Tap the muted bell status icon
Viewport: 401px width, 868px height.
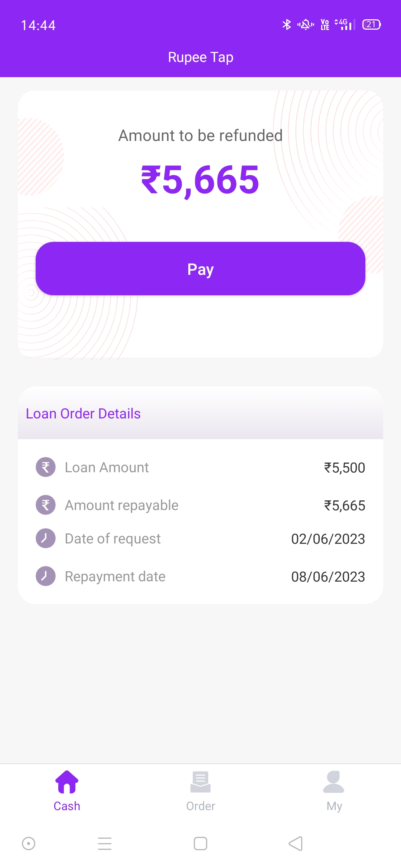306,24
